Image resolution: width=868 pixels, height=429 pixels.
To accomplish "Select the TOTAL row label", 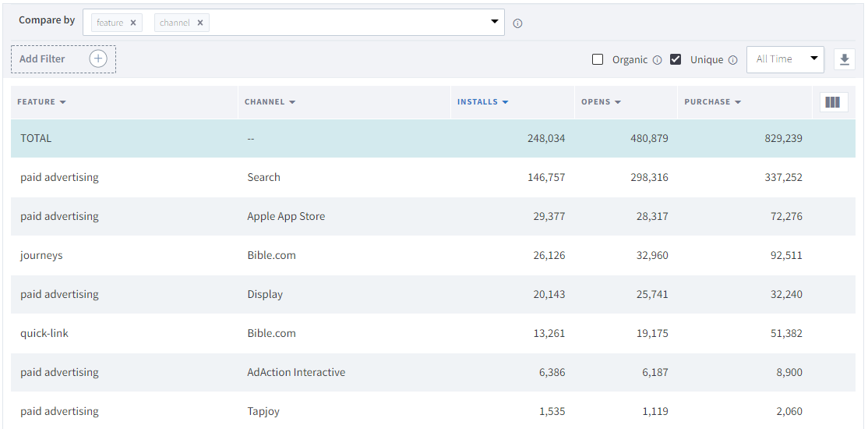I will pyautogui.click(x=36, y=138).
